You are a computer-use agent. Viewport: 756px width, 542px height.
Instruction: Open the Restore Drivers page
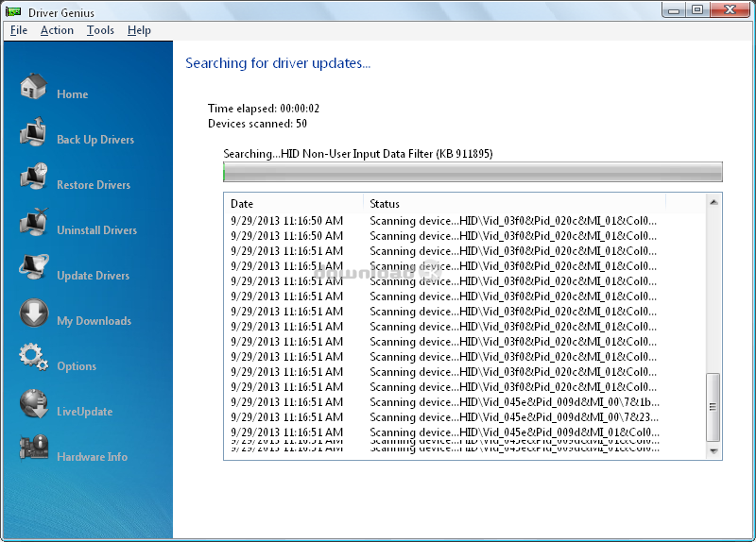[x=94, y=185]
